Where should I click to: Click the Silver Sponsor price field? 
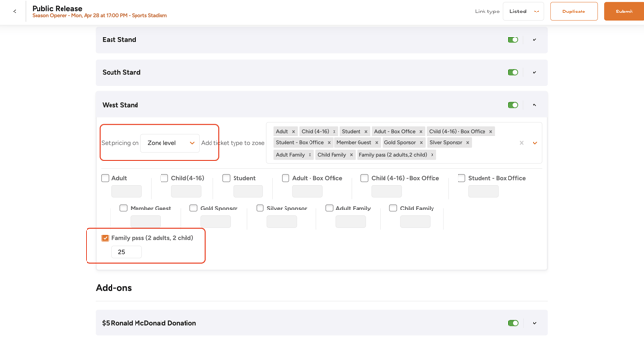(x=282, y=222)
